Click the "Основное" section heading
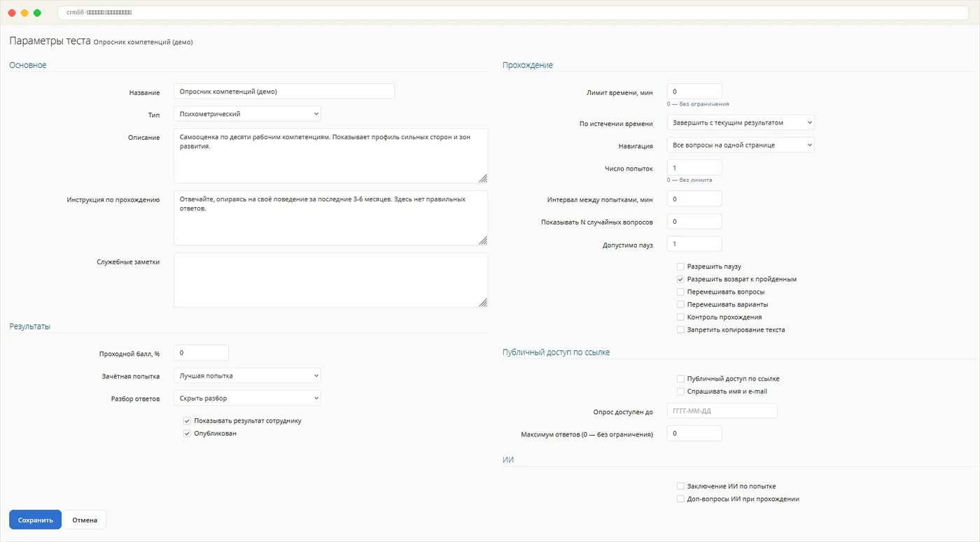Screen dimensions: 980x542 [28, 65]
